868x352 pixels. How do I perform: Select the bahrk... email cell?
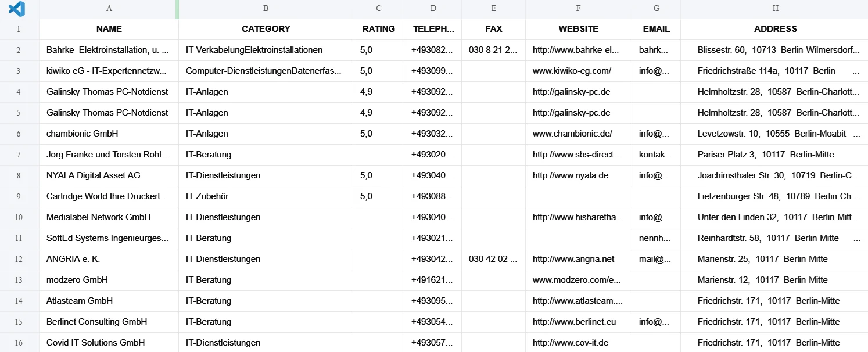point(657,50)
